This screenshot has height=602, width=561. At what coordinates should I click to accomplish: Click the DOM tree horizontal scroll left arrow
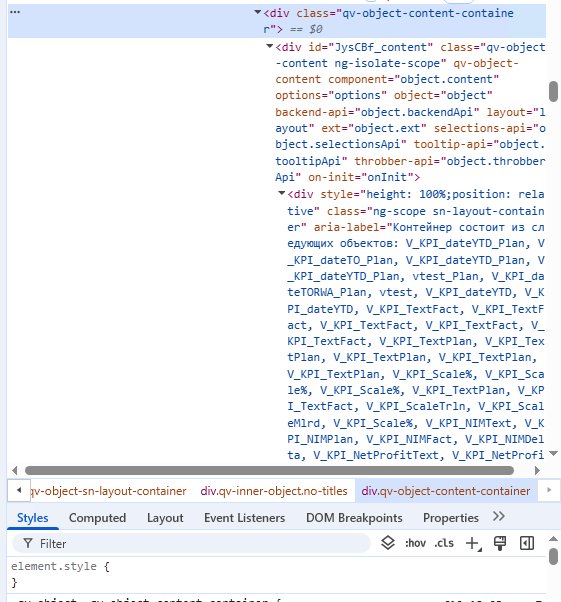[15, 470]
